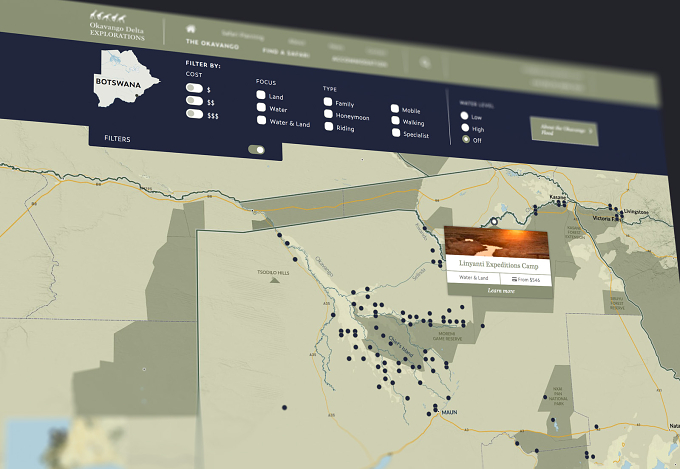Click the home icon in navigation bar
Image resolution: width=680 pixels, height=469 pixels.
[190, 29]
